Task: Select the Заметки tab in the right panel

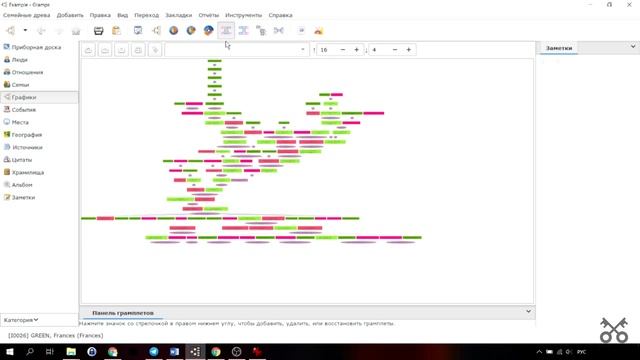Action: tap(559, 48)
